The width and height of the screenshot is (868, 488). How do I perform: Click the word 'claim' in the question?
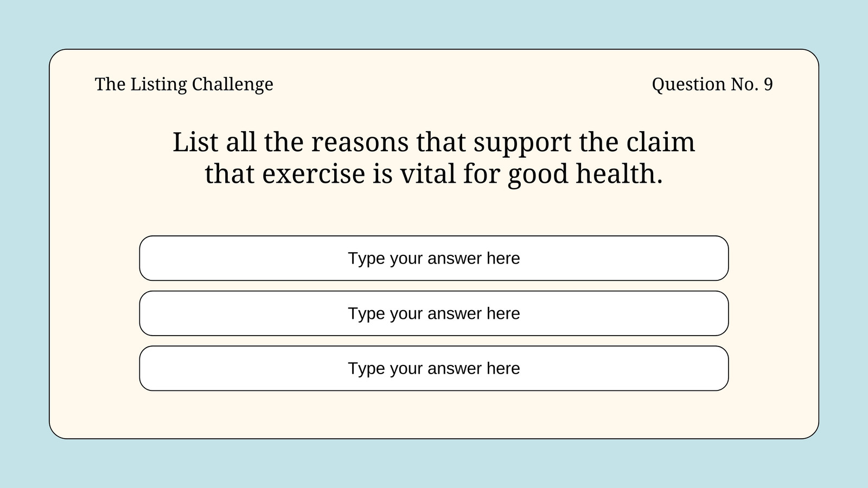(x=660, y=142)
